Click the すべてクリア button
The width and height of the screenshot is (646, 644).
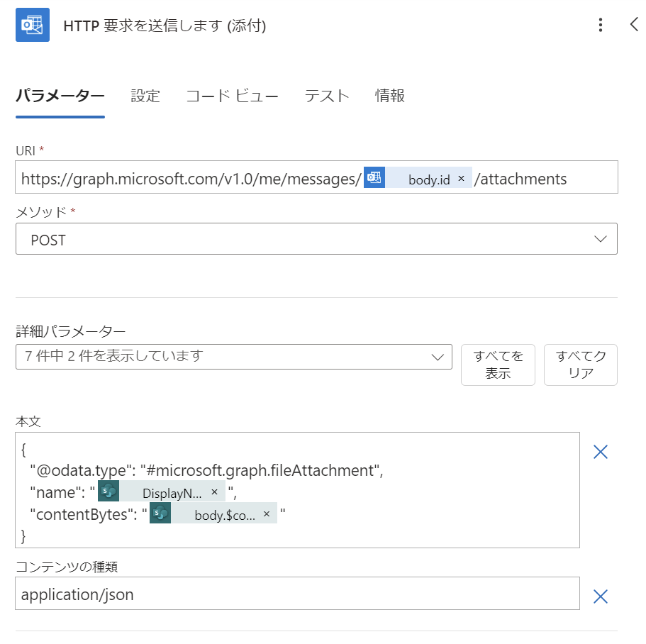pyautogui.click(x=581, y=365)
